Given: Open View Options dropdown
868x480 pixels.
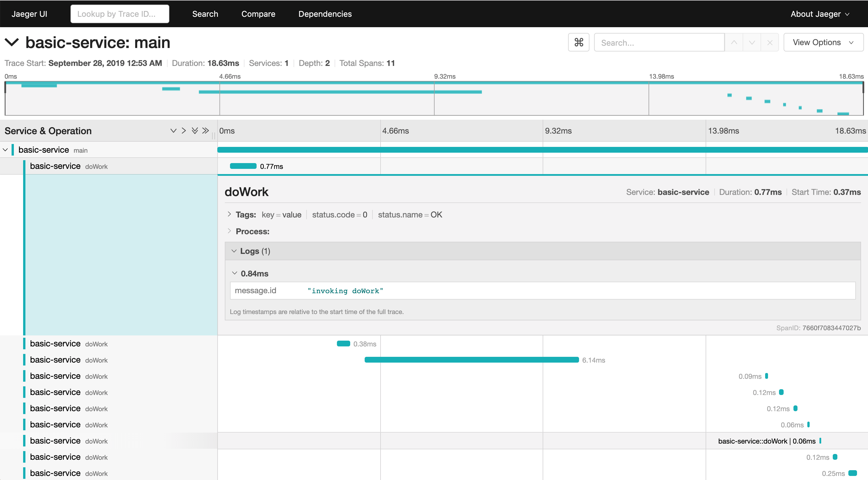Looking at the screenshot, I should point(823,43).
